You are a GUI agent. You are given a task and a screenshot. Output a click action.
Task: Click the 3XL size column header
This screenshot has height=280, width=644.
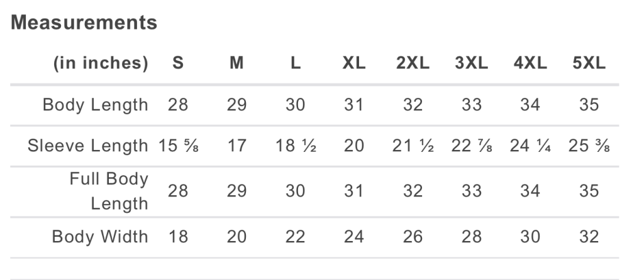click(472, 63)
